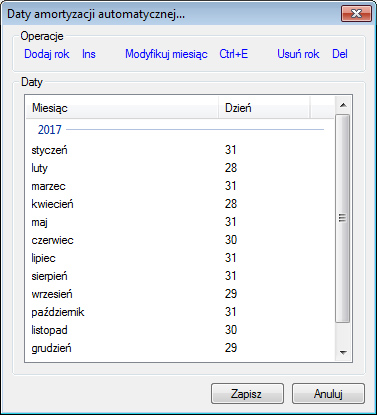Click day value 28 for kwiecień
The width and height of the screenshot is (377, 415).
tap(231, 204)
